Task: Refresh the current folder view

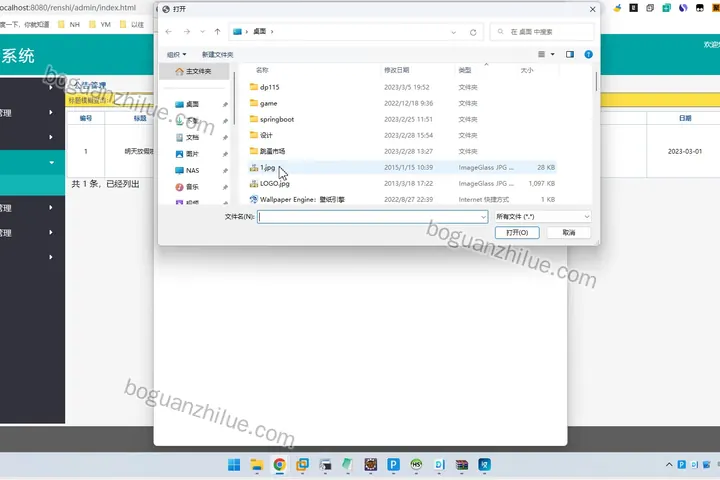Action: 473,32
